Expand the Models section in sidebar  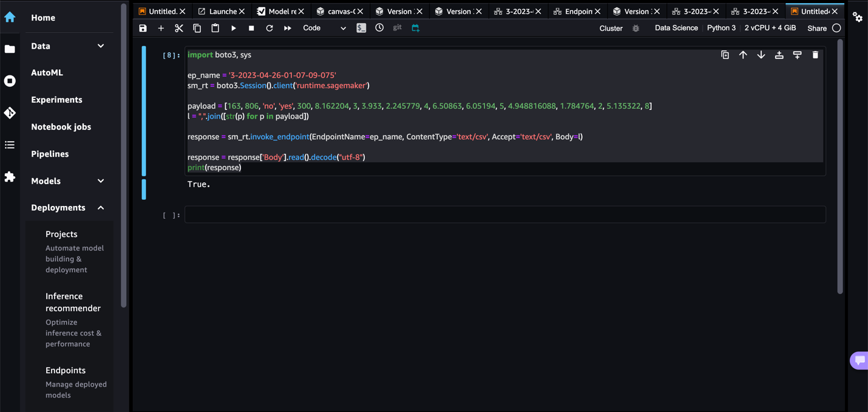(x=101, y=181)
